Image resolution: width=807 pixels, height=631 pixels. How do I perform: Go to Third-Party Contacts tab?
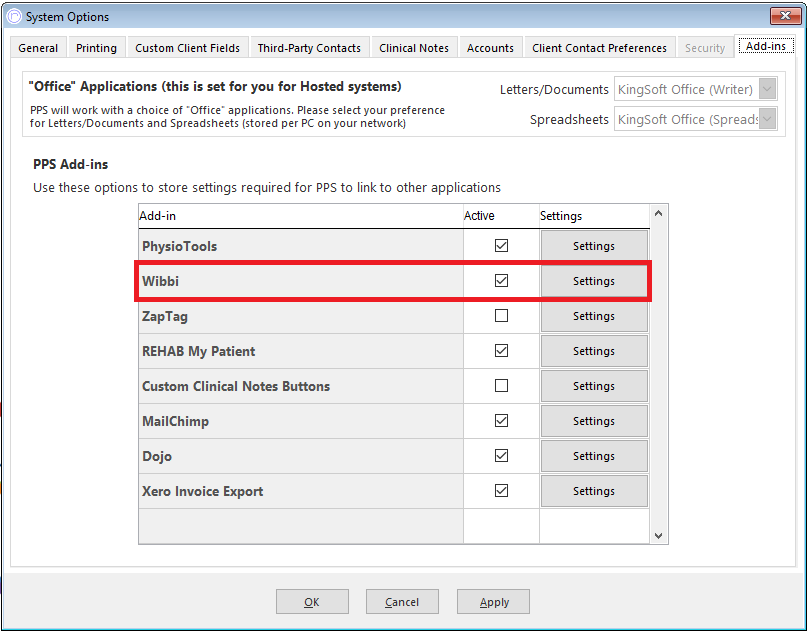[309, 48]
